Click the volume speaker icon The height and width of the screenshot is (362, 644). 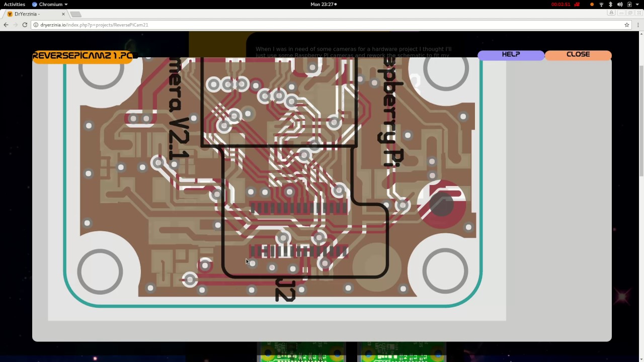pos(620,4)
